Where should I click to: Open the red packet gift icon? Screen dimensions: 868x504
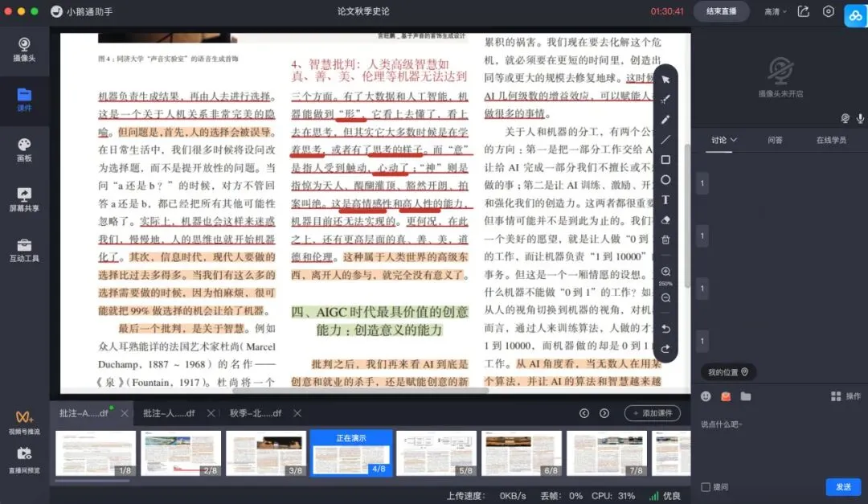pos(726,396)
